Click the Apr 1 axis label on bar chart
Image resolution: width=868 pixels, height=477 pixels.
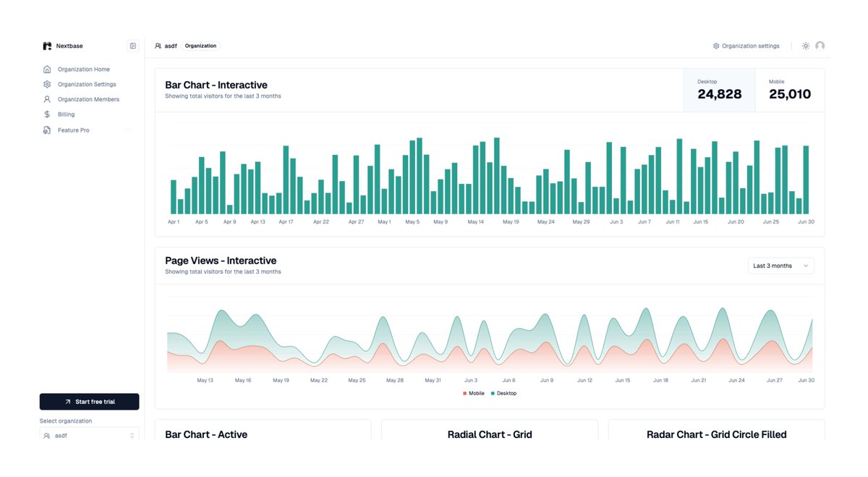click(174, 222)
